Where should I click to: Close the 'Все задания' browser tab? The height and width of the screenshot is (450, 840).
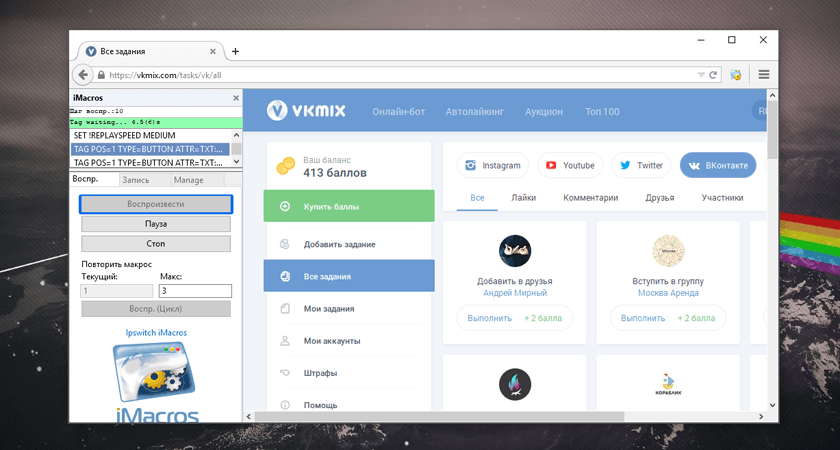pyautogui.click(x=213, y=51)
